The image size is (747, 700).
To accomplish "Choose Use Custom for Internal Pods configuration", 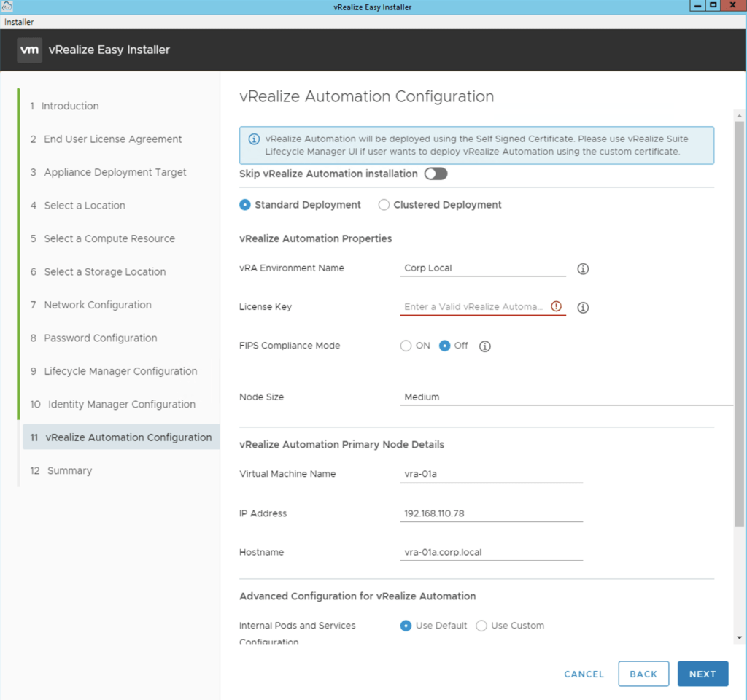I will 481,626.
